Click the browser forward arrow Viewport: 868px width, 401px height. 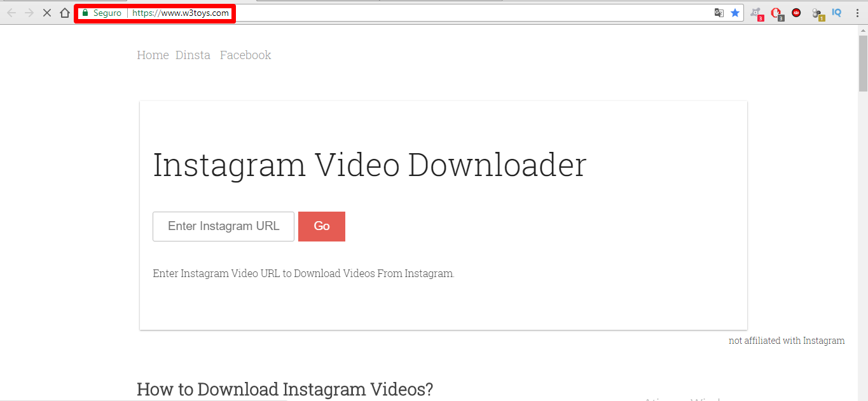click(29, 13)
